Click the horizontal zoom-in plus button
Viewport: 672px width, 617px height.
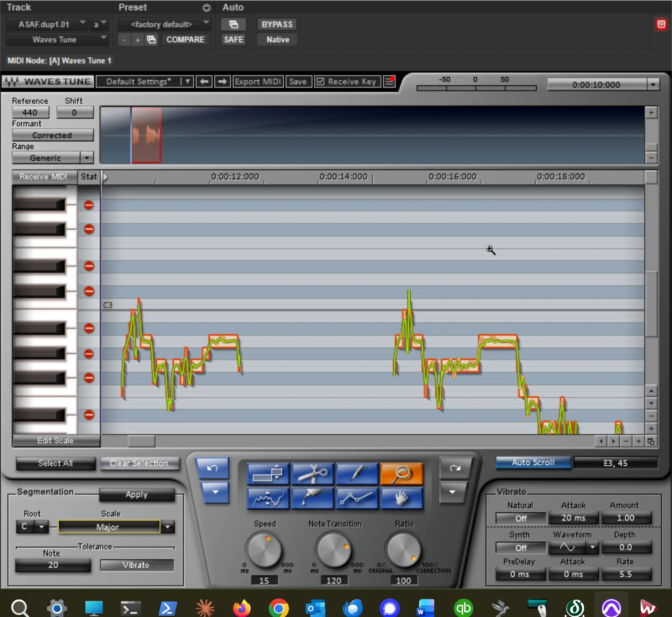pyautogui.click(x=638, y=441)
